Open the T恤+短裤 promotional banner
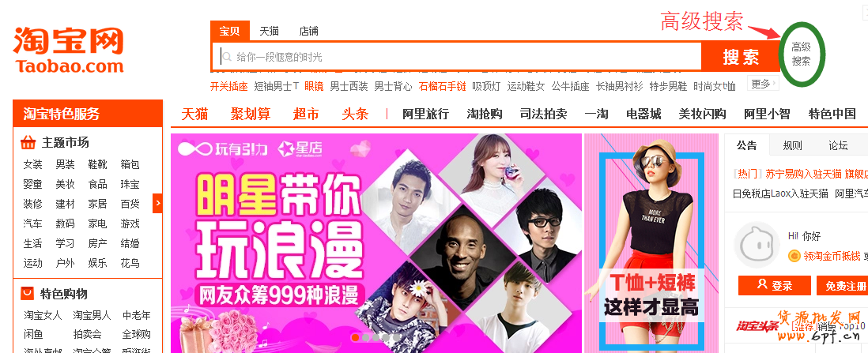The image size is (868, 353). click(x=652, y=243)
